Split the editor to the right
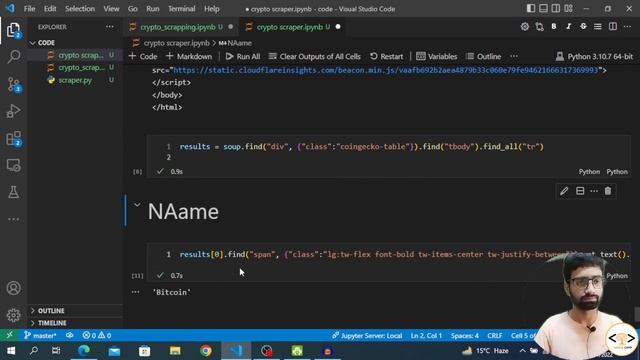Viewport: 640px width, 360px height. coord(613,27)
